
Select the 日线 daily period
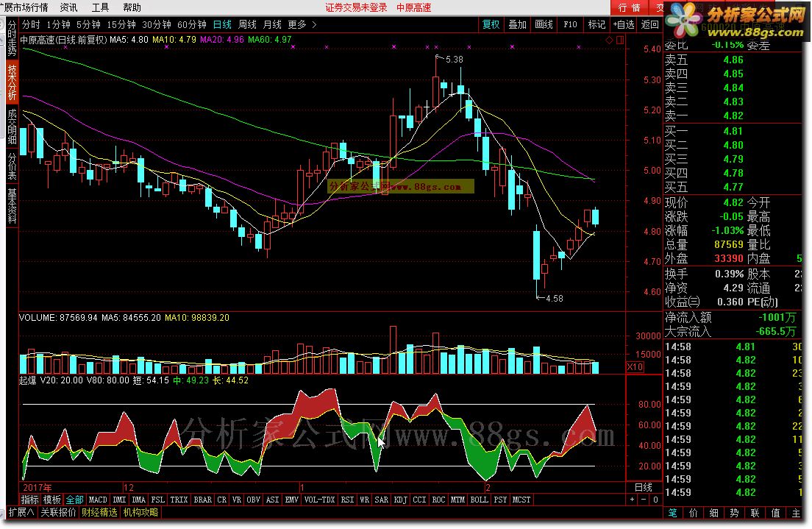point(222,25)
